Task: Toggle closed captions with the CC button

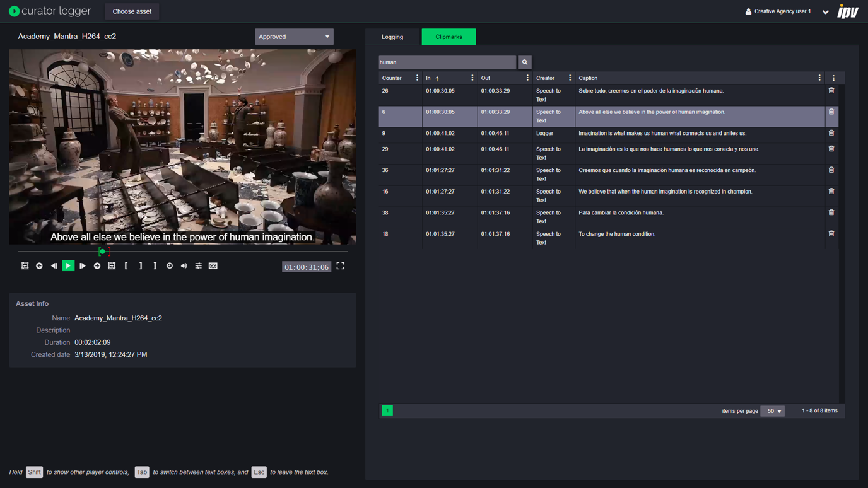Action: 213,266
